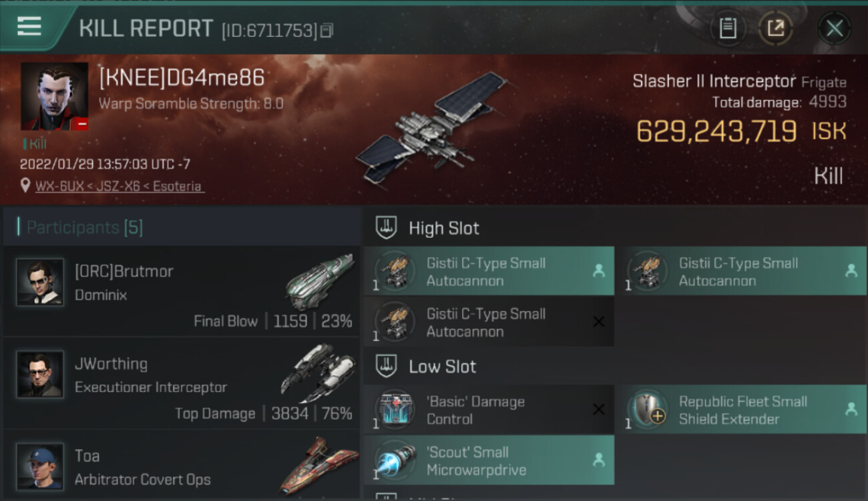Image resolution: width=868 pixels, height=501 pixels.
Task: Open DG4me86 pilot portrait
Action: click(x=54, y=96)
